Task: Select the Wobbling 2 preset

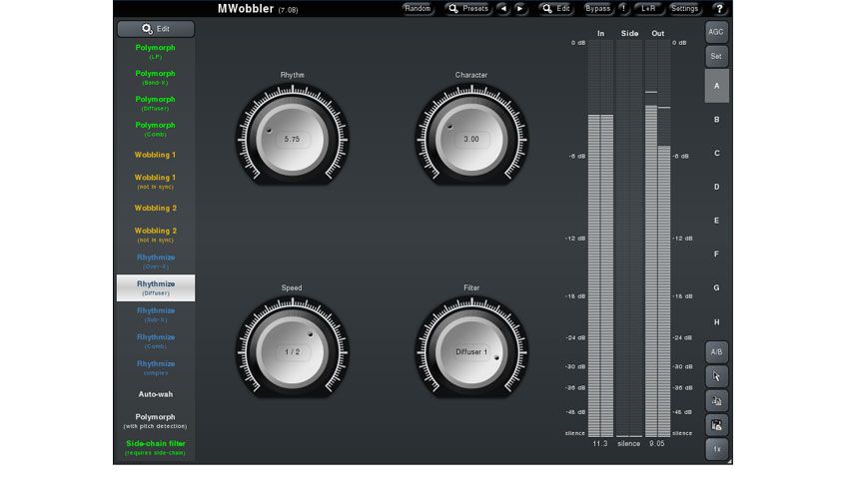Action: coord(156,209)
